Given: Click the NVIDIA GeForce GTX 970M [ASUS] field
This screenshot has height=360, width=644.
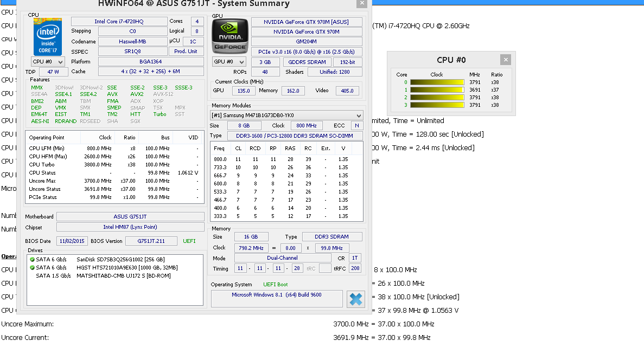Looking at the screenshot, I should point(307,22).
